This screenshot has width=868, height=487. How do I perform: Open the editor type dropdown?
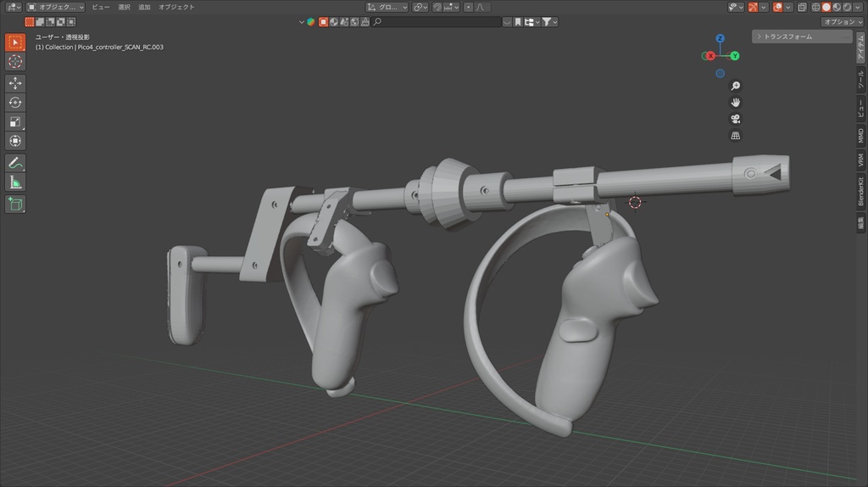(x=12, y=7)
